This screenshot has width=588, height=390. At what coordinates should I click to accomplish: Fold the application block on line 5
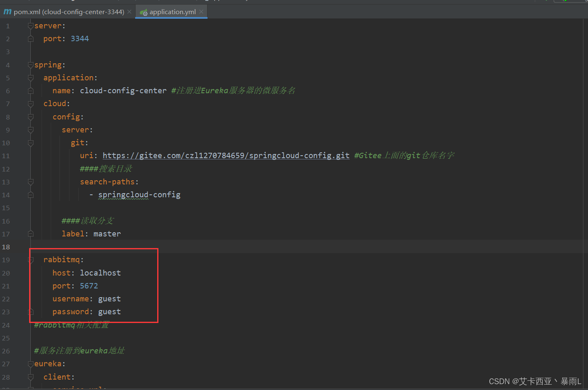pyautogui.click(x=30, y=78)
